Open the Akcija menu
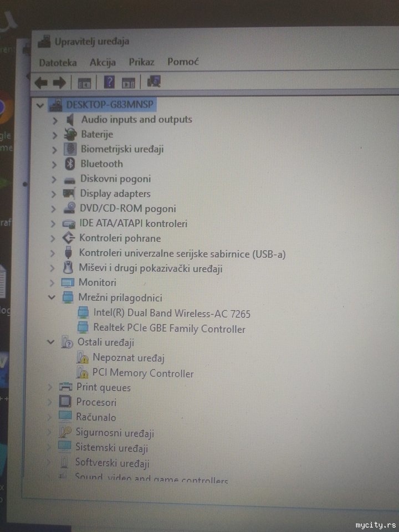The height and width of the screenshot is (532, 399). pos(103,63)
